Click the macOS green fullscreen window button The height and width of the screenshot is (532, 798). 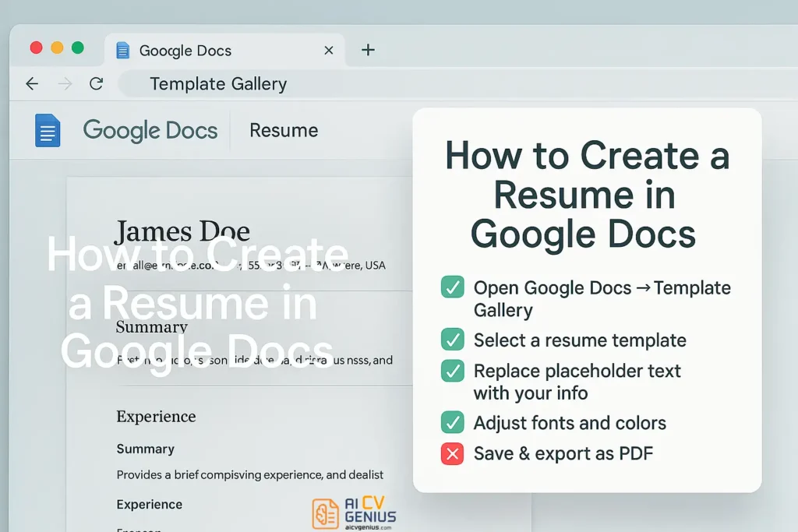click(78, 48)
